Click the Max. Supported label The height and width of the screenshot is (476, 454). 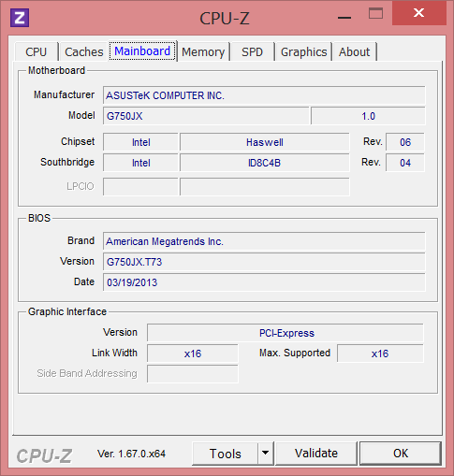click(x=295, y=353)
